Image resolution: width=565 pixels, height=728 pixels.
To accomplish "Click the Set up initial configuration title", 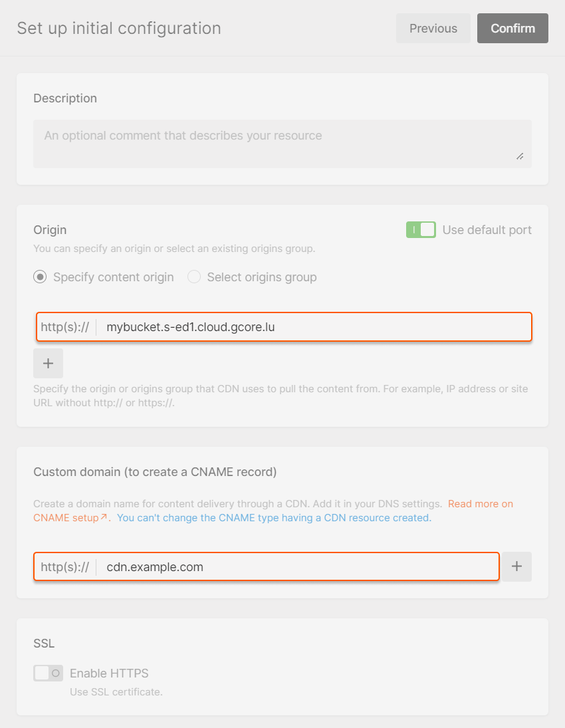I will pos(118,28).
